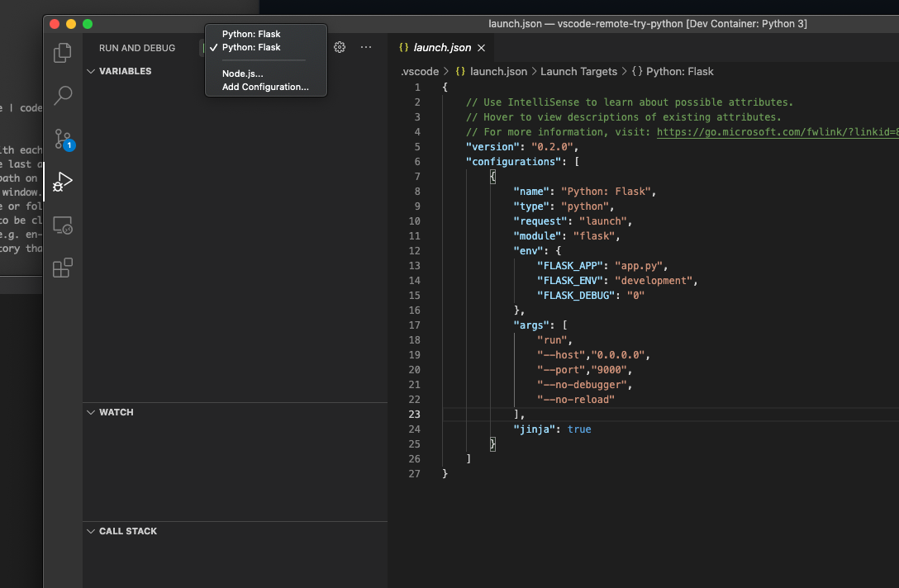The width and height of the screenshot is (899, 588).
Task: Click the gear icon to open launch.json
Action: click(x=340, y=47)
